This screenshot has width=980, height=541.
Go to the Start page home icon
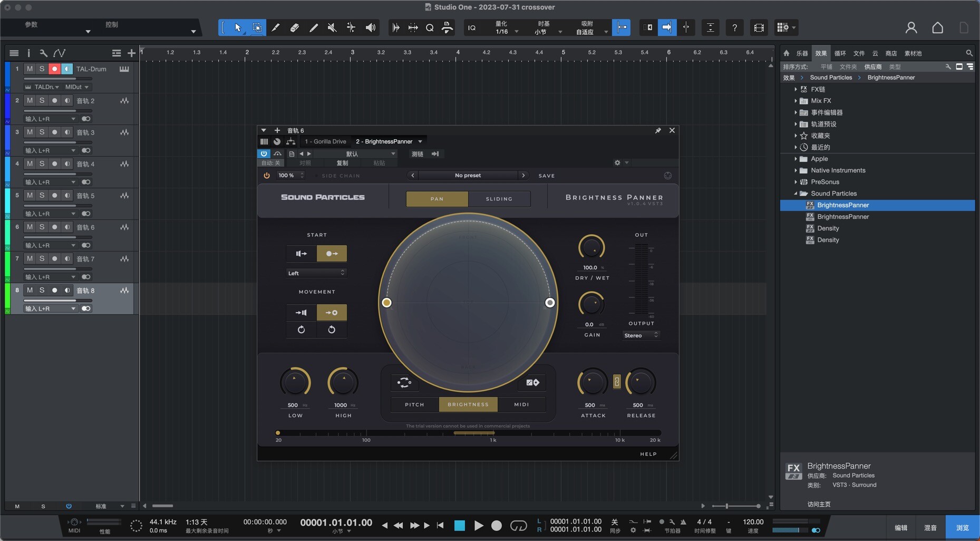[x=937, y=27]
